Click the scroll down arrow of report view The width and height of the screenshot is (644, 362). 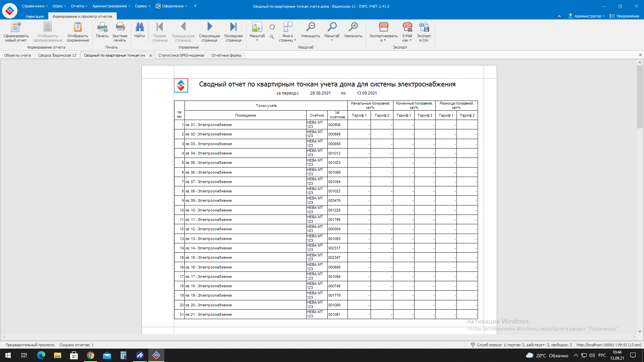[x=640, y=331]
